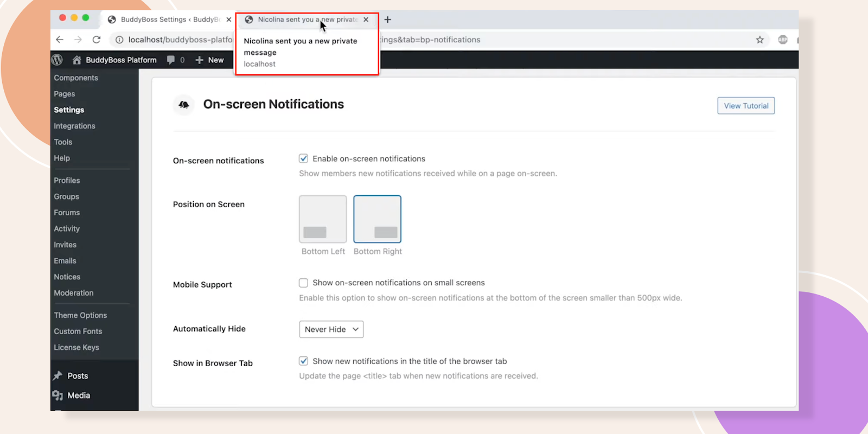
Task: Click the macOS green fullscreen dot
Action: 86,18
